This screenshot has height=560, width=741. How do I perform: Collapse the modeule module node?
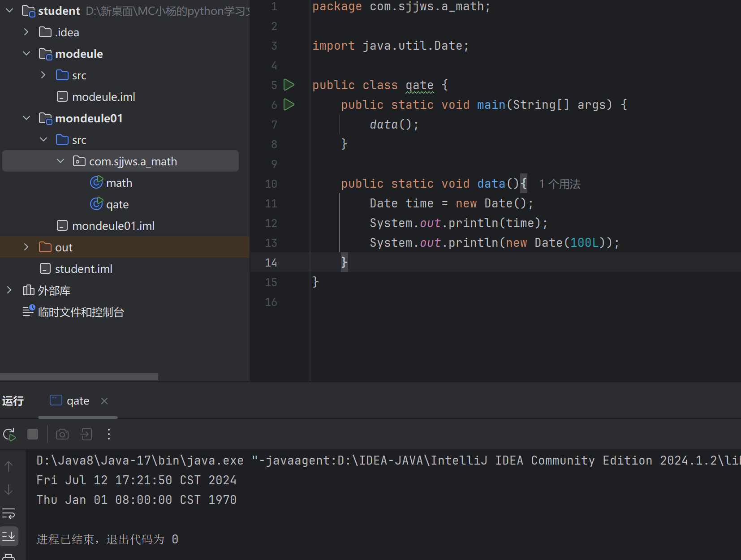[26, 54]
